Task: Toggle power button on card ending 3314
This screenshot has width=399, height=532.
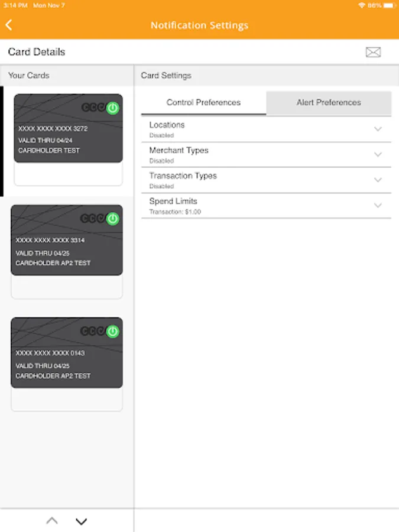Action: (x=113, y=219)
